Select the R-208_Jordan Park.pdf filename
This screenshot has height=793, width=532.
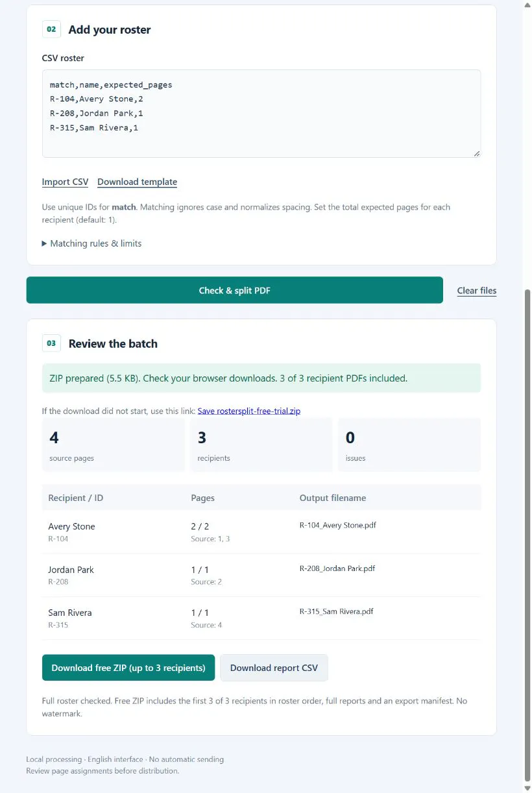tap(337, 568)
